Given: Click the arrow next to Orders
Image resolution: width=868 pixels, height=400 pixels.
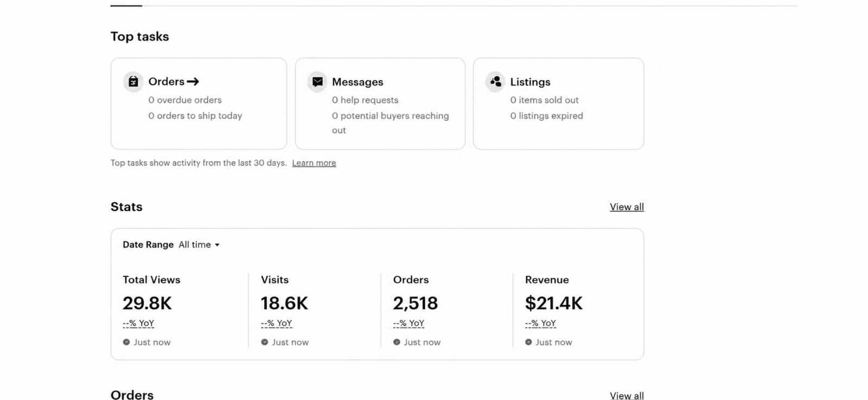Looking at the screenshot, I should click(193, 82).
